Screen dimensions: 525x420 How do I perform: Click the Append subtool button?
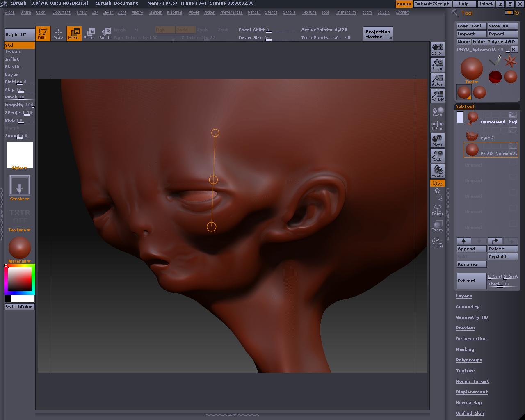[x=472, y=249]
